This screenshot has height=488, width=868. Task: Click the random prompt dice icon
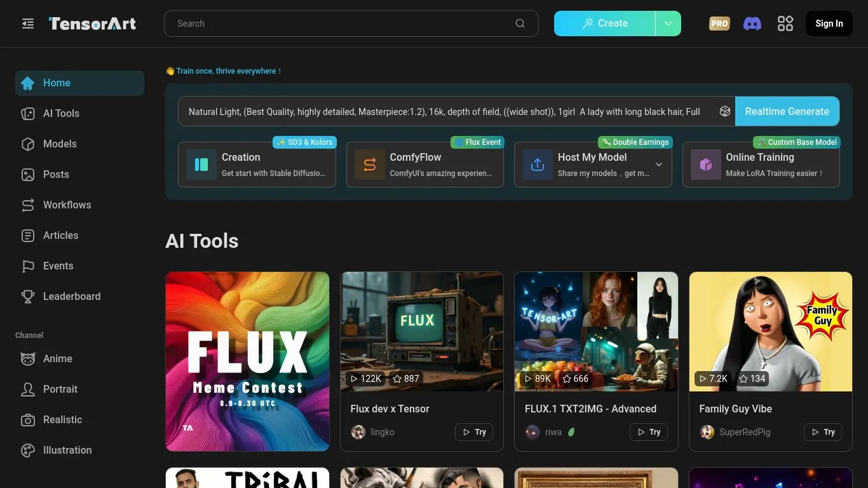[x=724, y=112]
